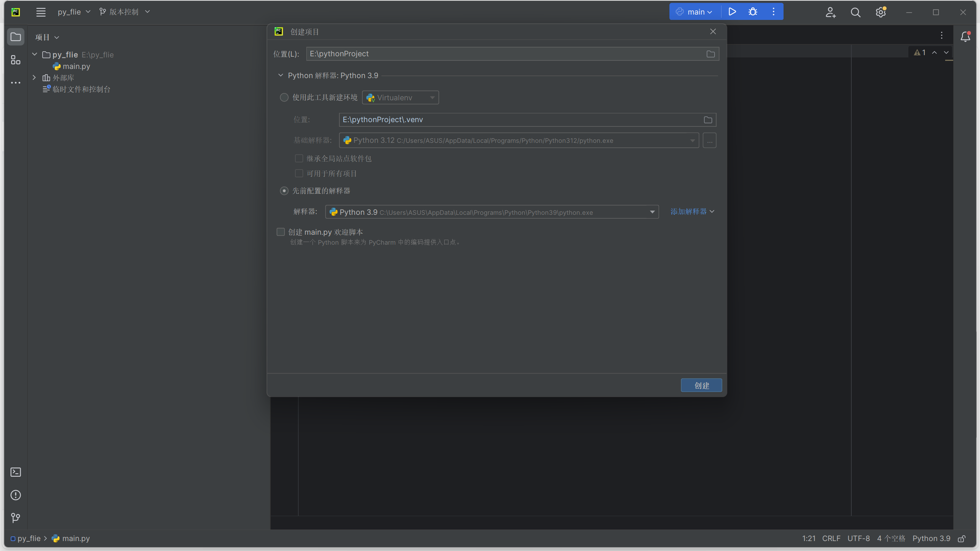Open the Project tool window icon
Screen dimensions: 980x551
click(x=15, y=36)
